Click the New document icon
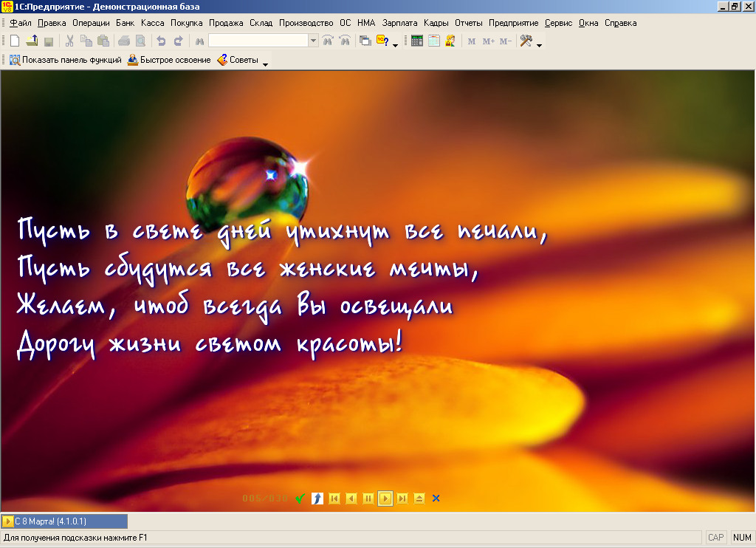 pos(15,41)
